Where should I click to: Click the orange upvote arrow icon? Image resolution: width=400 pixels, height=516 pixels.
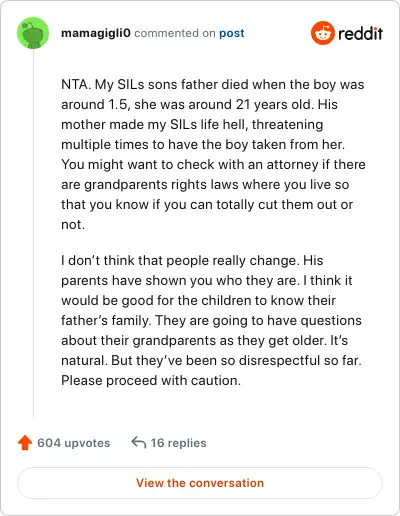(25, 443)
